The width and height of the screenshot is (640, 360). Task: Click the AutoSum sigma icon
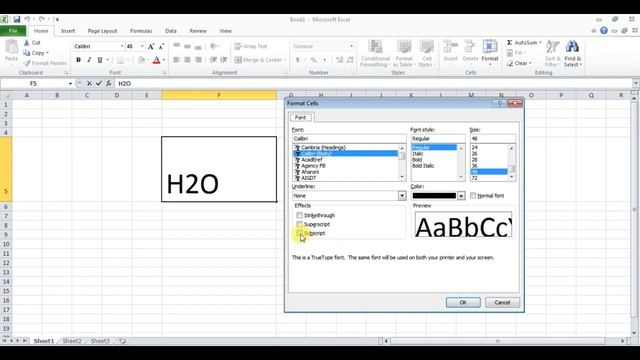(x=509, y=42)
